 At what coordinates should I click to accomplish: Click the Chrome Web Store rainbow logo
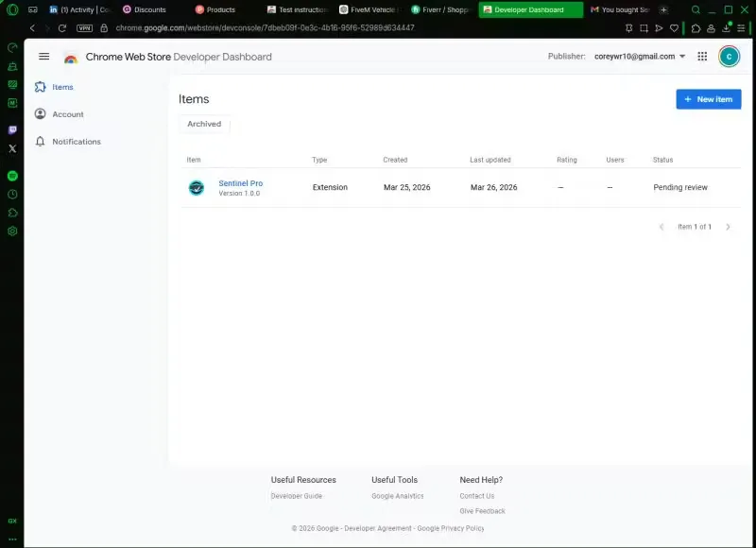71,59
